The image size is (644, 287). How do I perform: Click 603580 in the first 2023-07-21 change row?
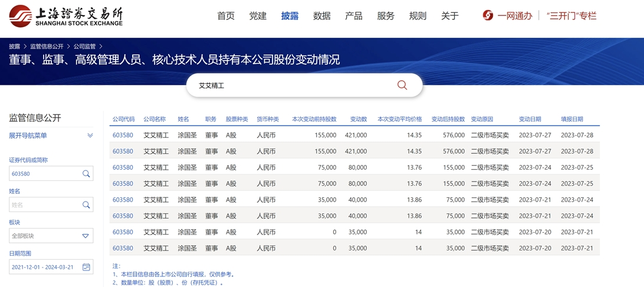coord(123,200)
